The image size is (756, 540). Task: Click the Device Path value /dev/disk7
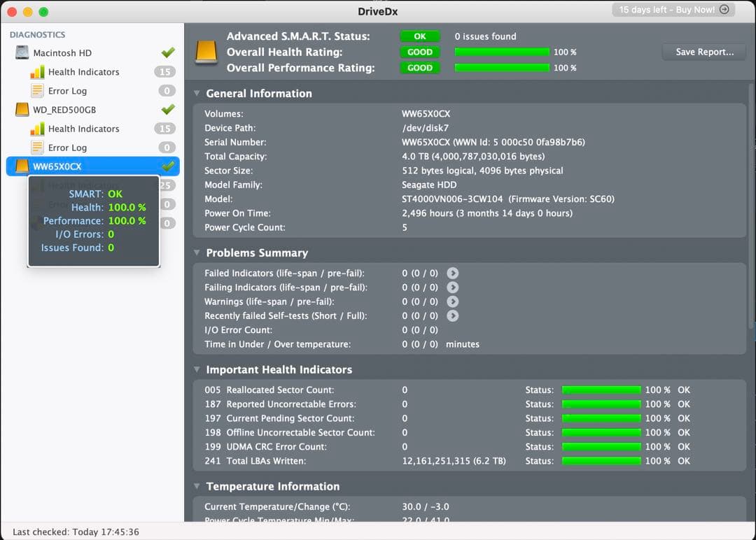tap(426, 127)
